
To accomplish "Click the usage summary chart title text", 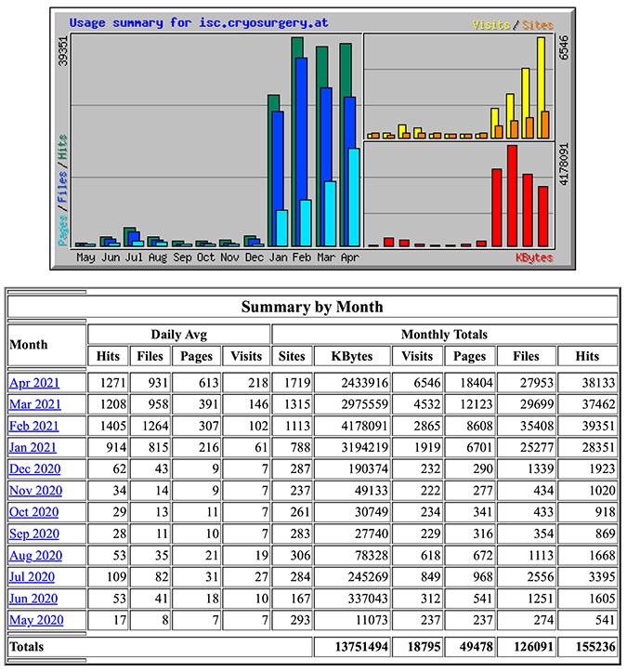I will coord(199,22).
